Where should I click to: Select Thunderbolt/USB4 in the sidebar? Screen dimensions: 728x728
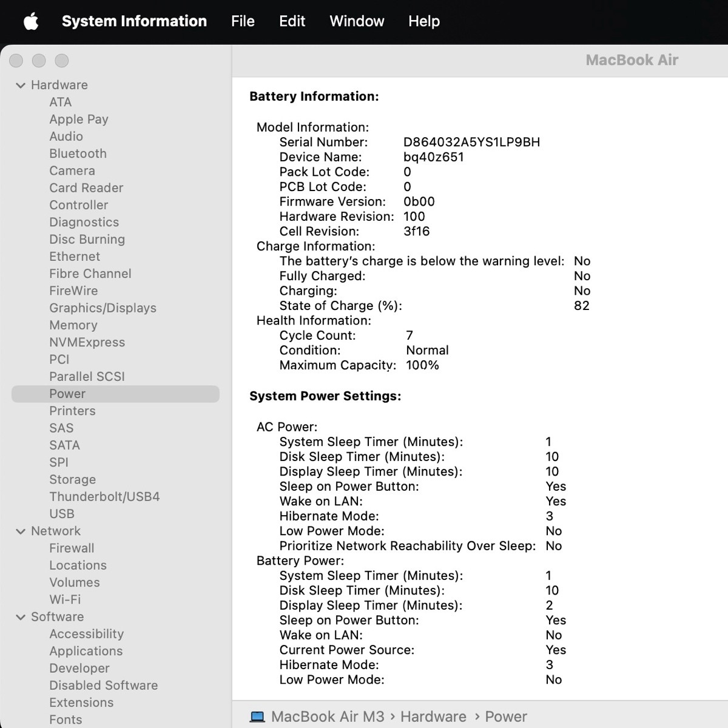(104, 497)
